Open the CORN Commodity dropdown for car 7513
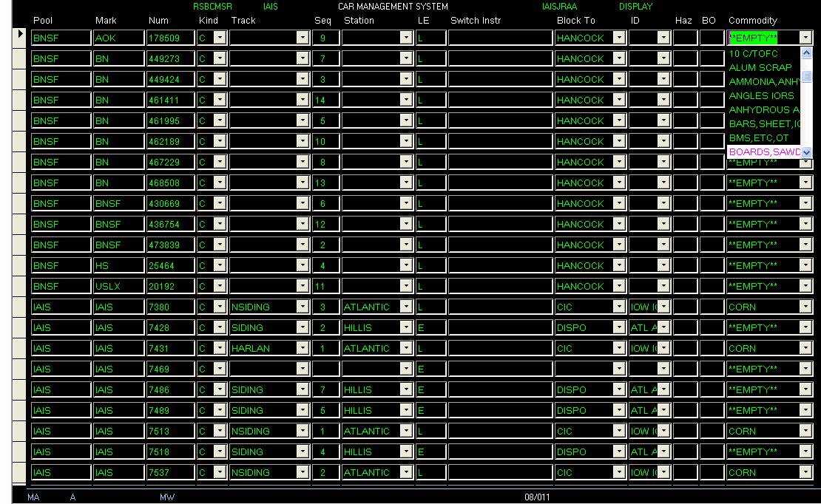 tap(805, 431)
